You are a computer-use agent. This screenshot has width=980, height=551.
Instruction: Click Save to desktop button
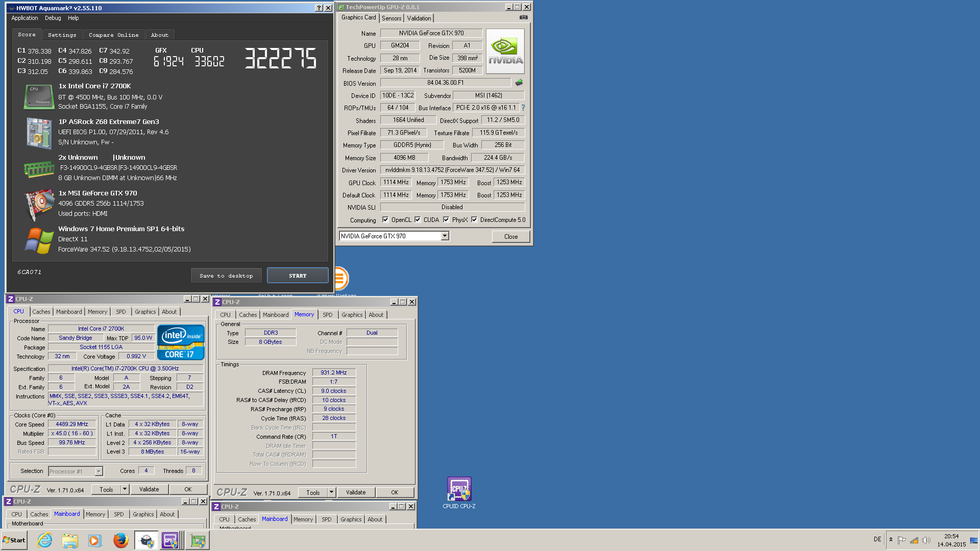point(226,275)
